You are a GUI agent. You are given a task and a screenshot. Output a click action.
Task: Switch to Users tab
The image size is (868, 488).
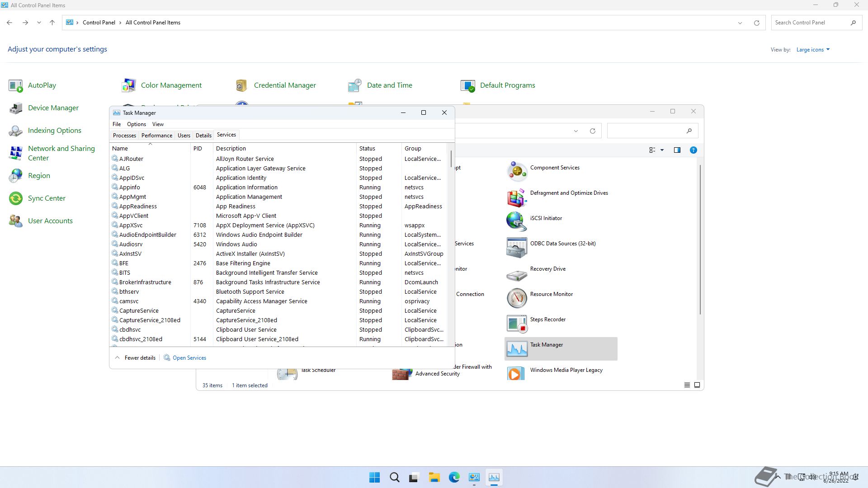click(184, 136)
